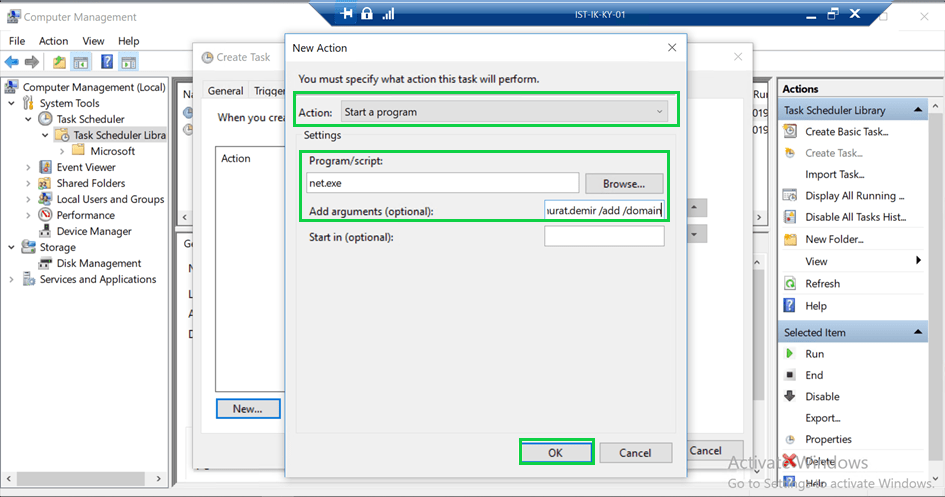Open Performance in the console tree
945x497 pixels.
click(x=85, y=215)
